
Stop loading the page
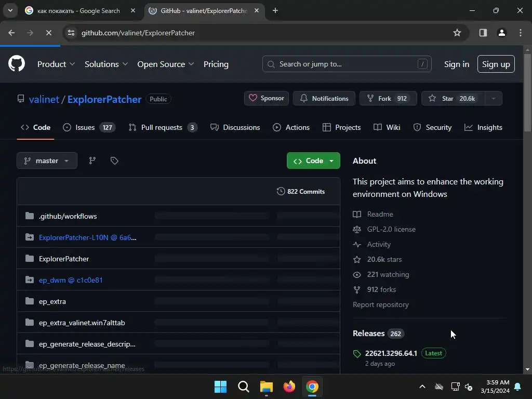tap(48, 33)
